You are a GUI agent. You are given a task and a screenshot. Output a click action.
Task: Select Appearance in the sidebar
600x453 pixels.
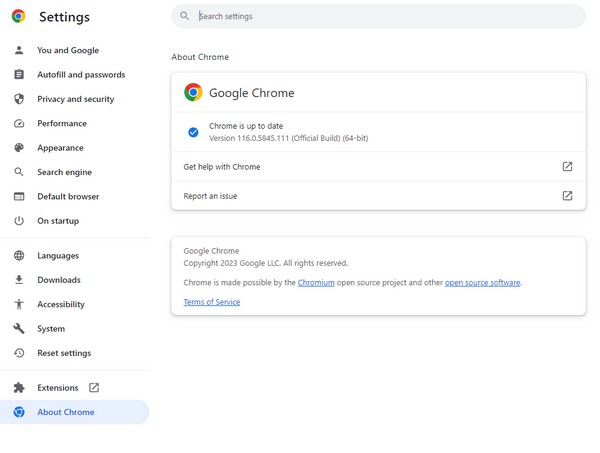coord(60,148)
